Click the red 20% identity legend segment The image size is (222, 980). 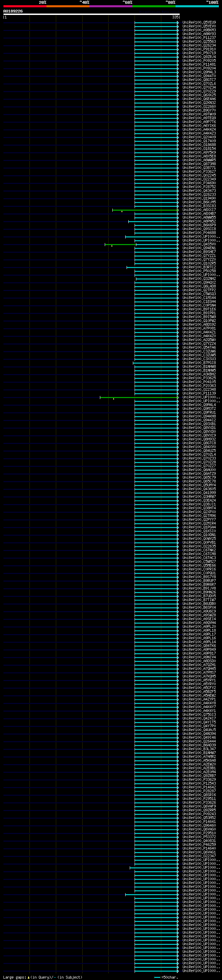click(x=25, y=6)
